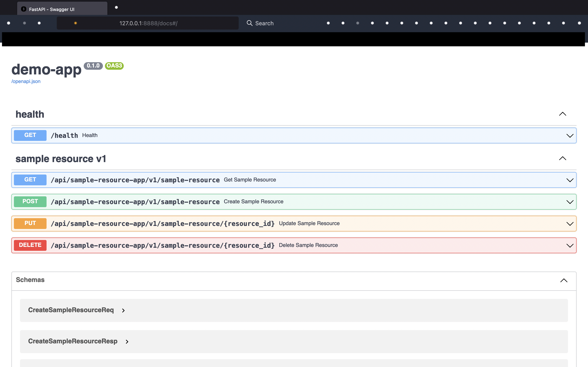The height and width of the screenshot is (367, 588).
Task: Click the POST method badge
Action: coord(30,201)
